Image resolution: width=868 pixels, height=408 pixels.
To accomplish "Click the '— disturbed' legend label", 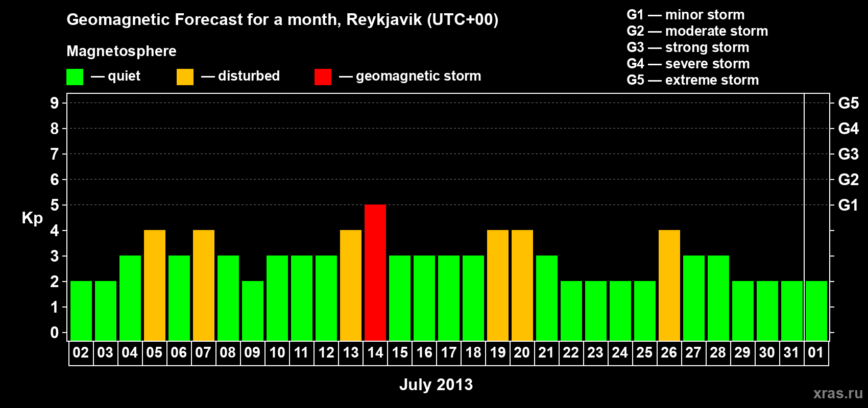I will (x=240, y=76).
